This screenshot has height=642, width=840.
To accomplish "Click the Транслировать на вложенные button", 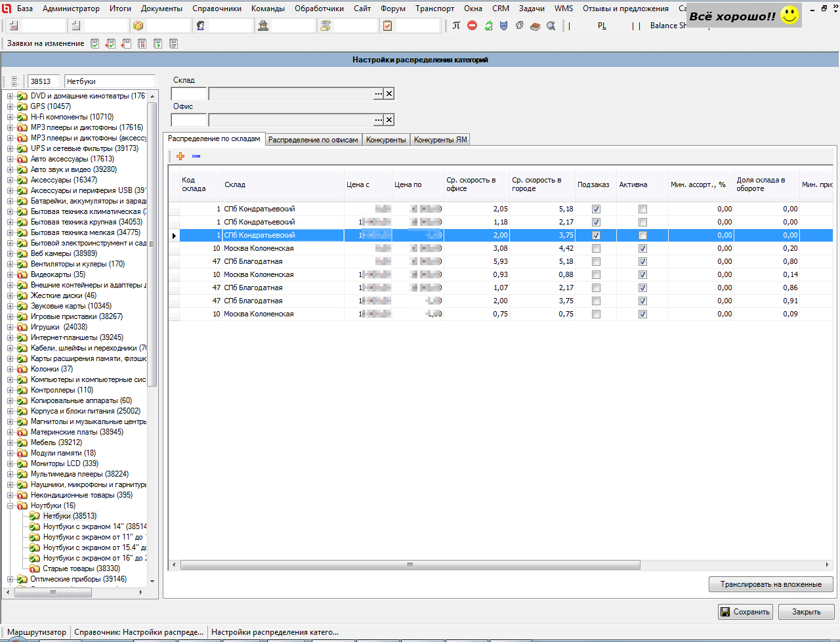I will coord(771,584).
